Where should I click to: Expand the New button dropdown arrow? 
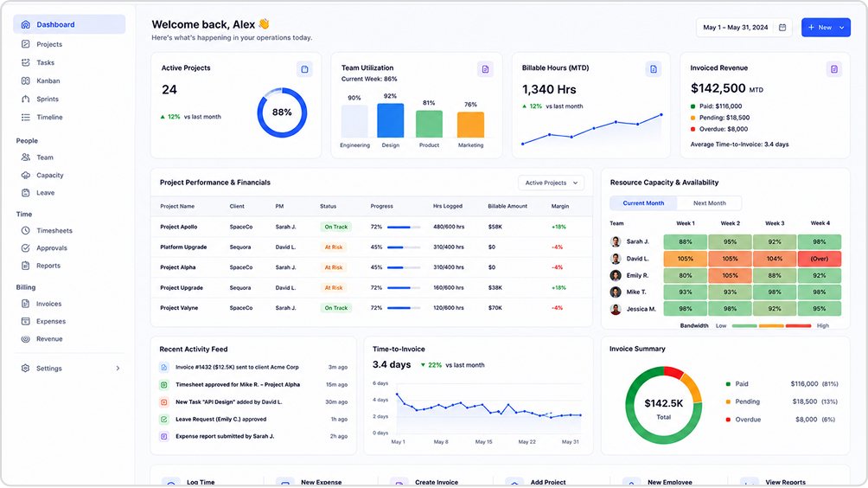(842, 27)
